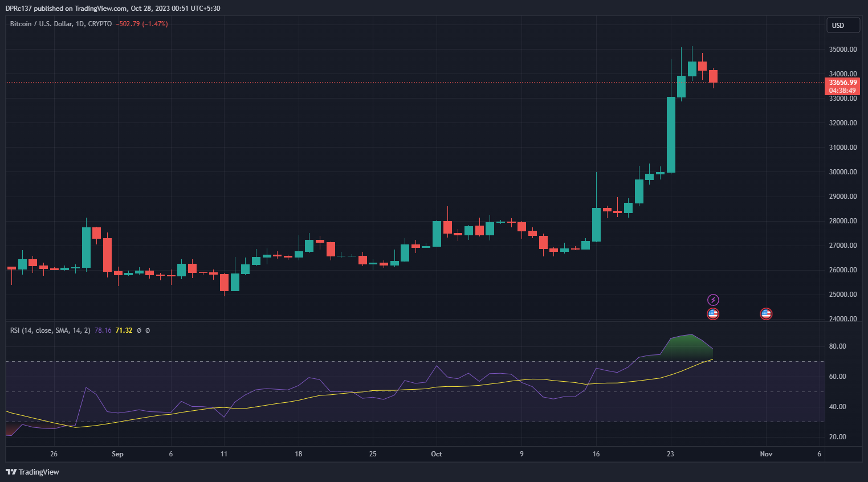Select the RSI value 78.16

coord(103,330)
